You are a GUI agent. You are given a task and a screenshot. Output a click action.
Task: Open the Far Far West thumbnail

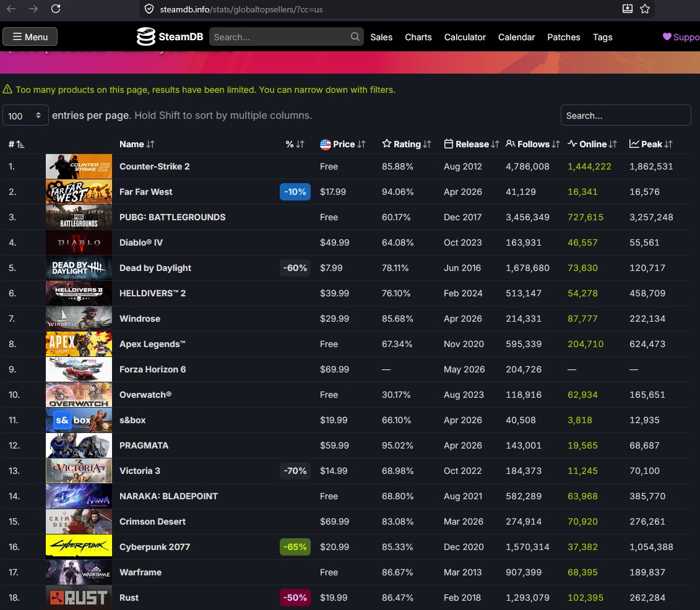[79, 192]
